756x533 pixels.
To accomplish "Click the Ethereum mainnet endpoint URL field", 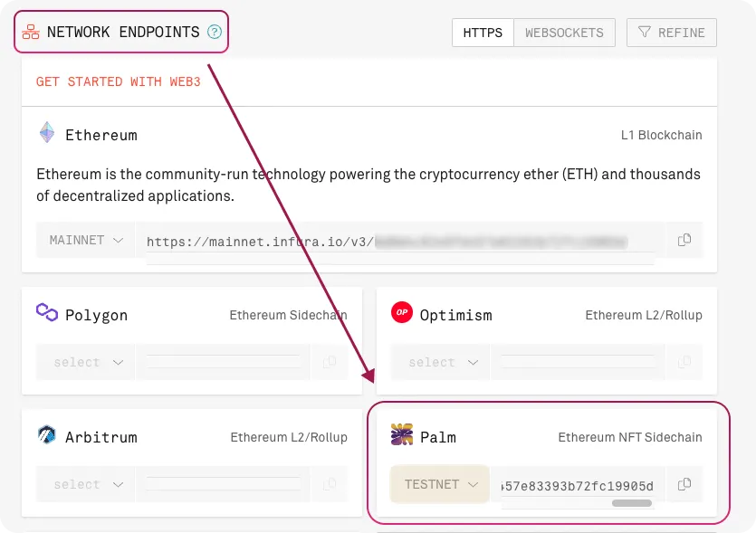I will (x=398, y=242).
